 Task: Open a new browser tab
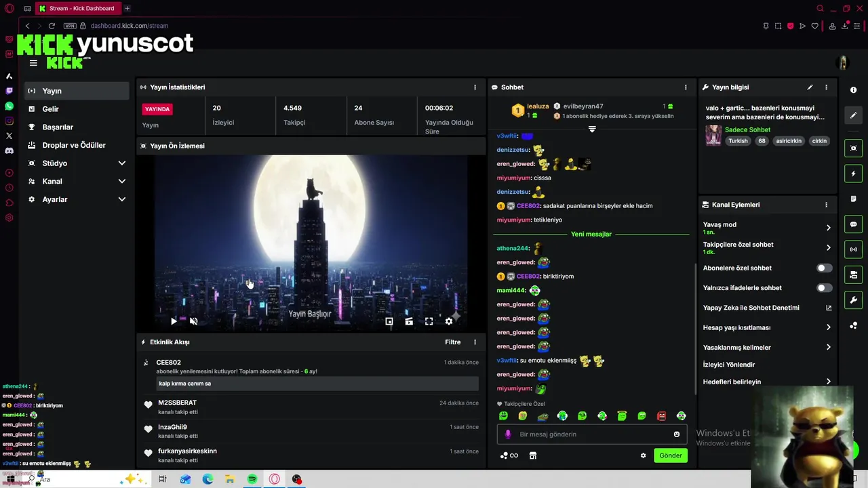127,8
